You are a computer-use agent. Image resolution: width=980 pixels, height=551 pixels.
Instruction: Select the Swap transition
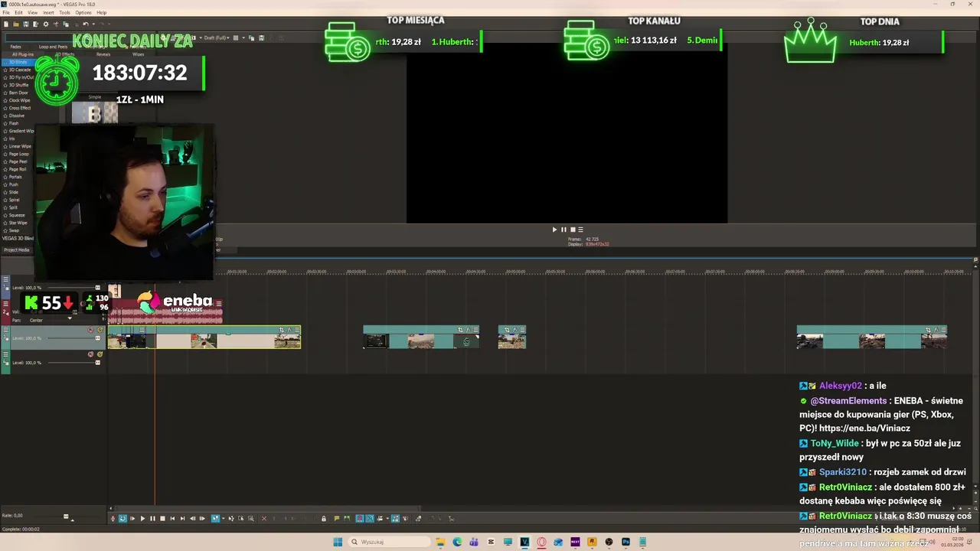click(12, 230)
